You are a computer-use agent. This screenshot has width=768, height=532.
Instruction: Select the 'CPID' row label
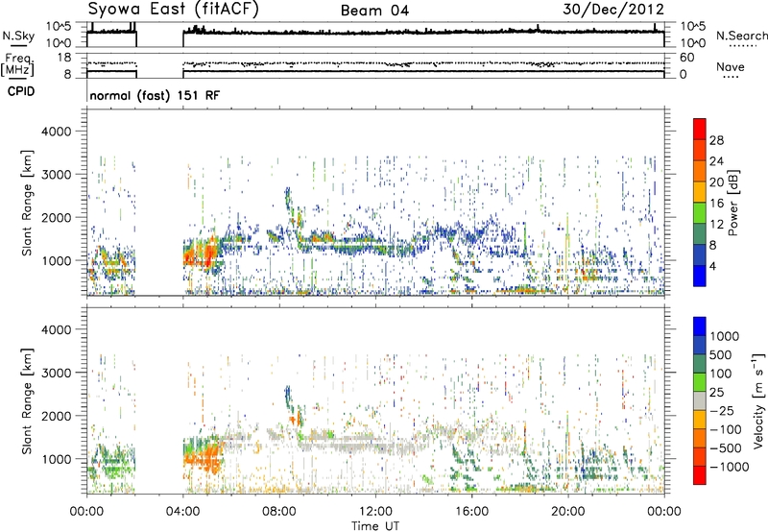coord(21,91)
